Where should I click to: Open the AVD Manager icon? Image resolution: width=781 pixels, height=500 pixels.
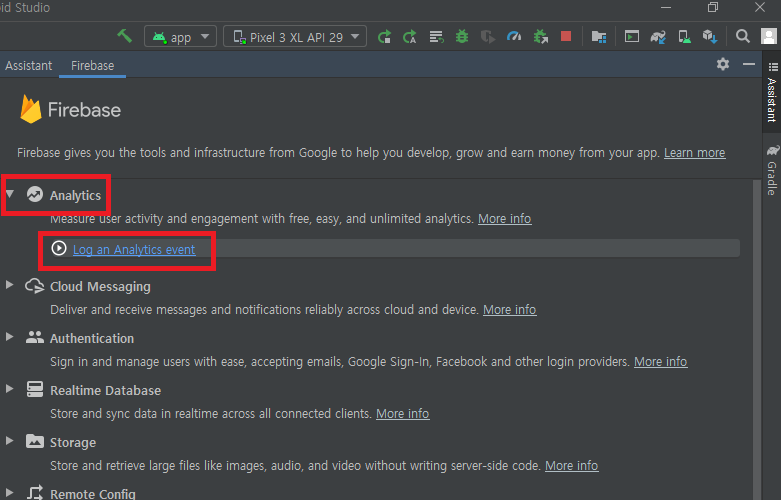point(684,37)
